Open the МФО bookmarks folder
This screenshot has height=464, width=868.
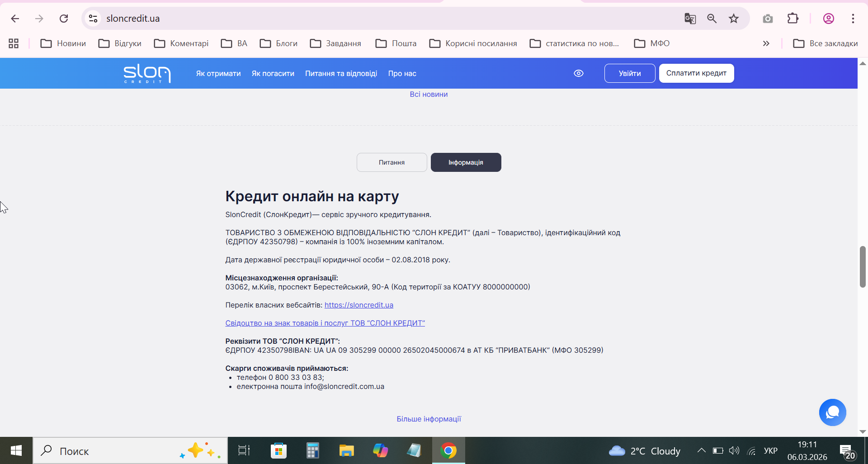tap(652, 43)
